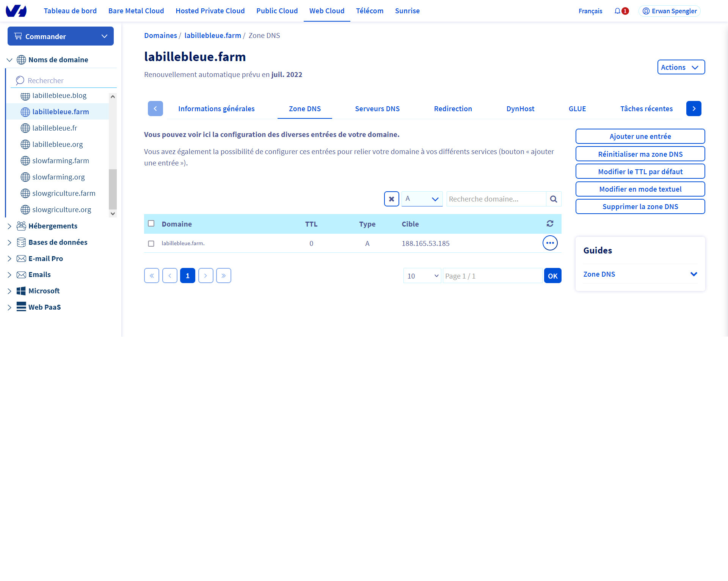
Task: Open the Public Cloud menu
Action: click(x=277, y=11)
